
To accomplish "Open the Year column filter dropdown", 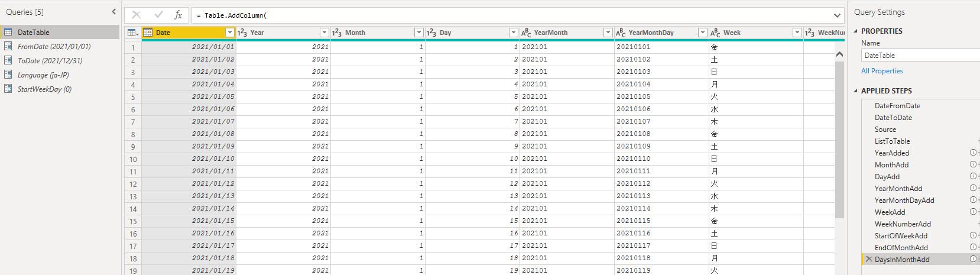I will pos(324,33).
